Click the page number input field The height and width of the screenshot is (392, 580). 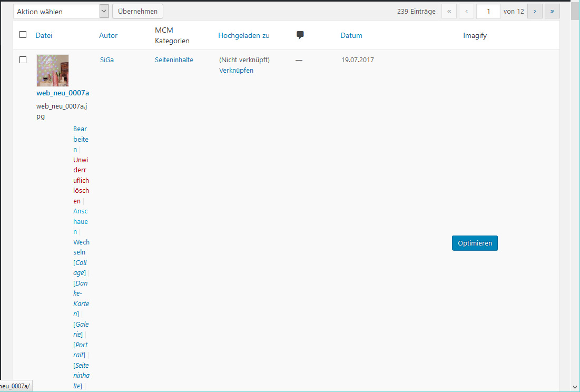pyautogui.click(x=488, y=11)
